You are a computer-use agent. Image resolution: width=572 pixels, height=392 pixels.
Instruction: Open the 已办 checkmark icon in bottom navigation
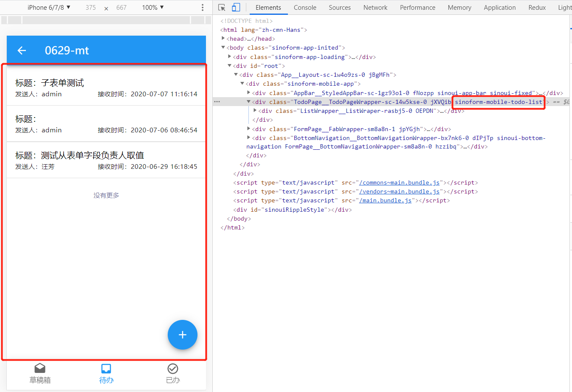(x=173, y=368)
